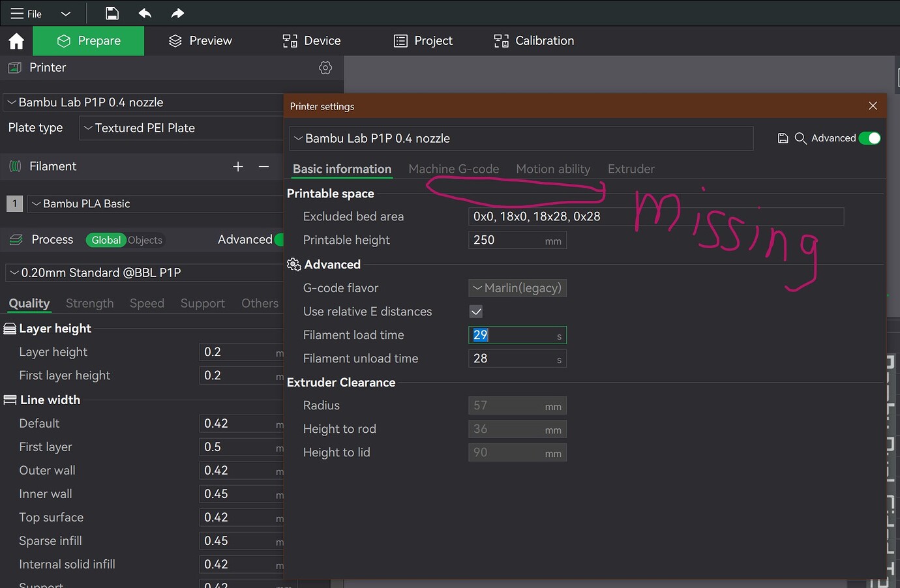Open the Bambu PLA Basic filament dropdown
Screen dimensions: 900x588
(x=155, y=204)
